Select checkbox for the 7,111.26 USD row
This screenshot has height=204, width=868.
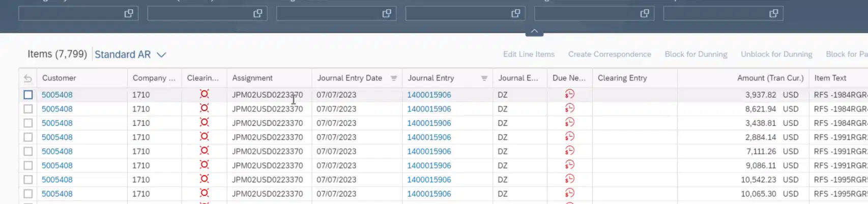28,152
